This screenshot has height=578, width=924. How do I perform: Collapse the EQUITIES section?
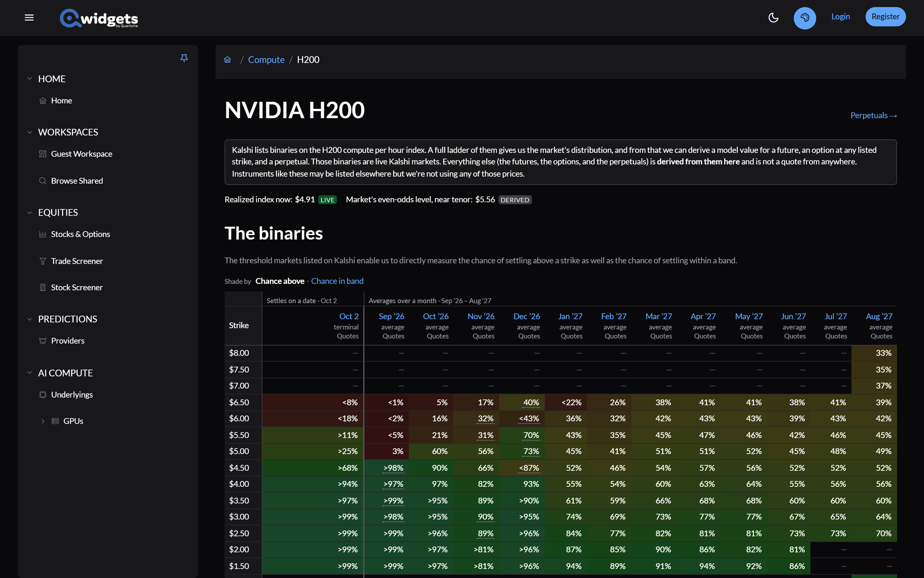[30, 213]
